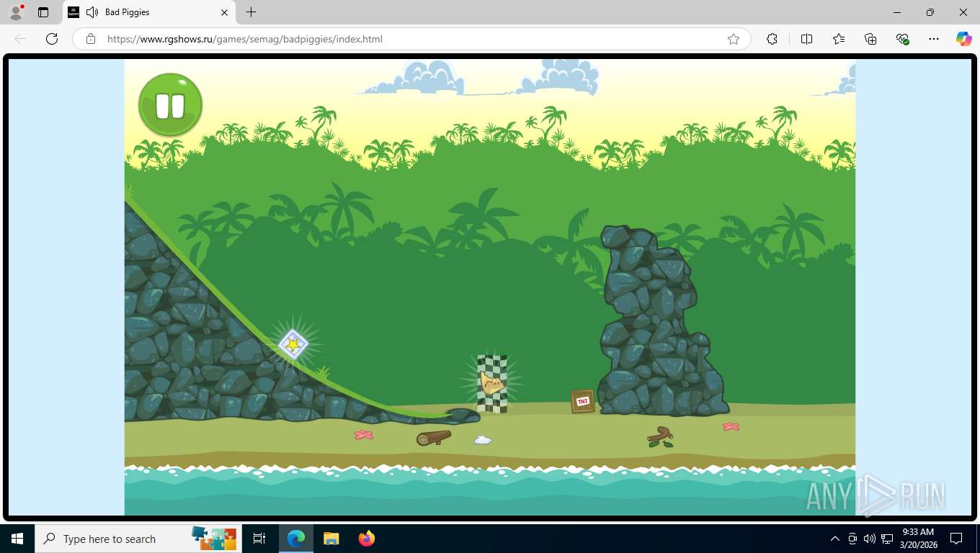
Task: Open File Explorer from taskbar
Action: (331, 539)
